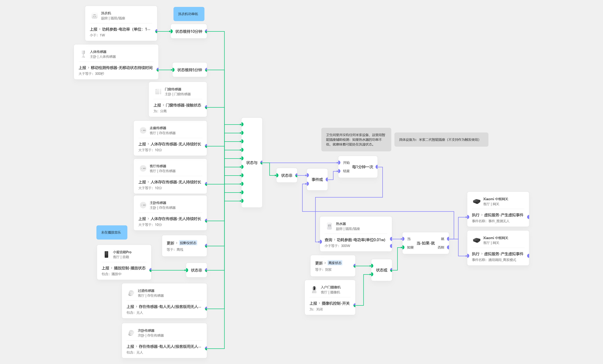Select the blue 未在播放音乐 note label
Screen dimensions: 603x364
click(112, 232)
